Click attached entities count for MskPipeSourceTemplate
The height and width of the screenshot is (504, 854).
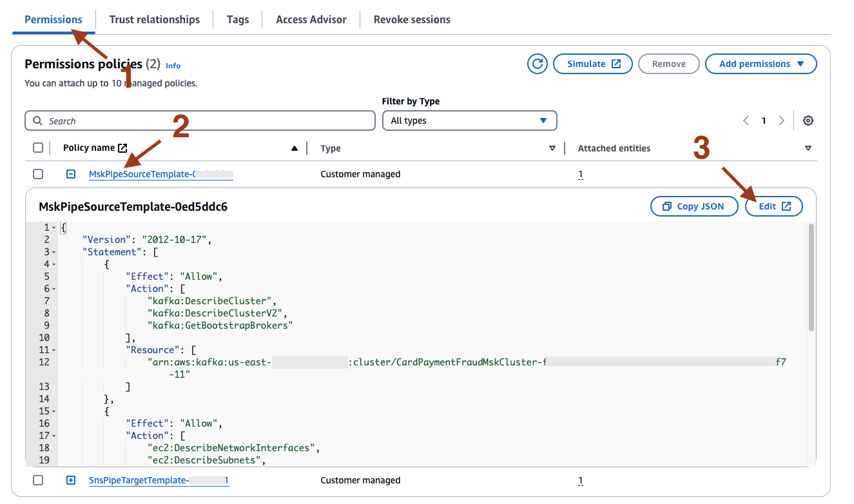coord(581,174)
